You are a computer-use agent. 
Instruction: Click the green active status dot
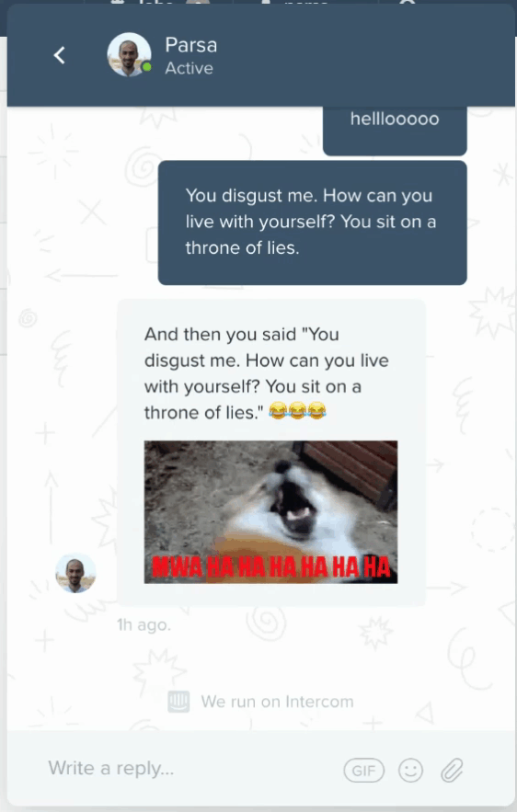147,67
